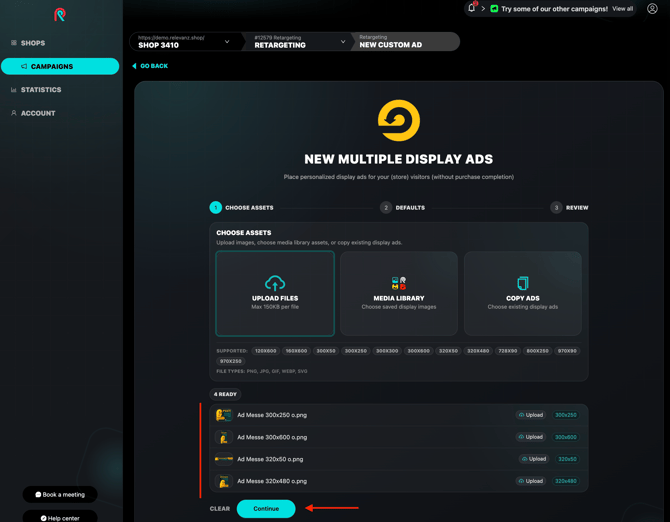Image resolution: width=670 pixels, height=522 pixels.
Task: Open the notifications bell
Action: (x=472, y=8)
